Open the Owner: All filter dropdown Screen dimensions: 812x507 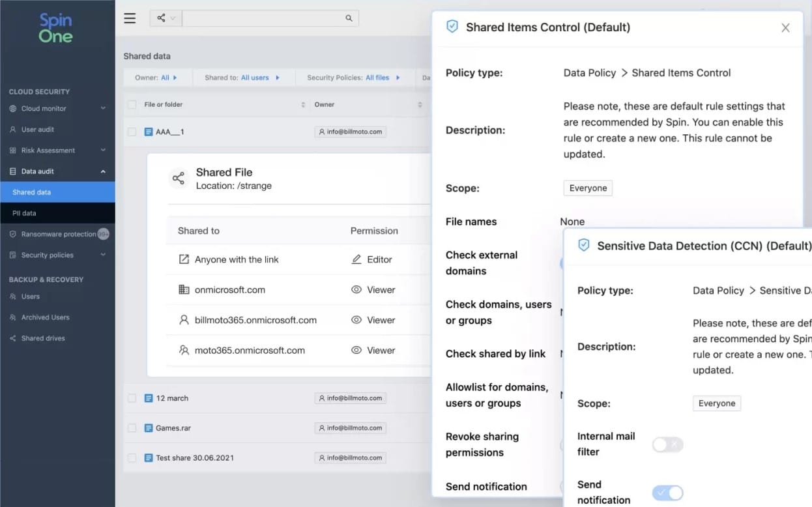(156, 78)
